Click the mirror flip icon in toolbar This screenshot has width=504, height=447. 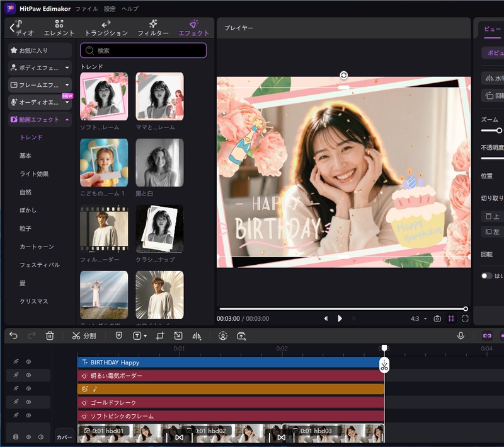pyautogui.click(x=197, y=336)
